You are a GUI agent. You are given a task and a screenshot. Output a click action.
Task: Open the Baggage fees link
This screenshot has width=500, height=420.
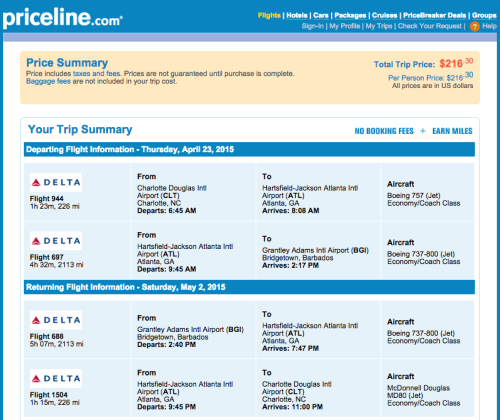pos(48,81)
